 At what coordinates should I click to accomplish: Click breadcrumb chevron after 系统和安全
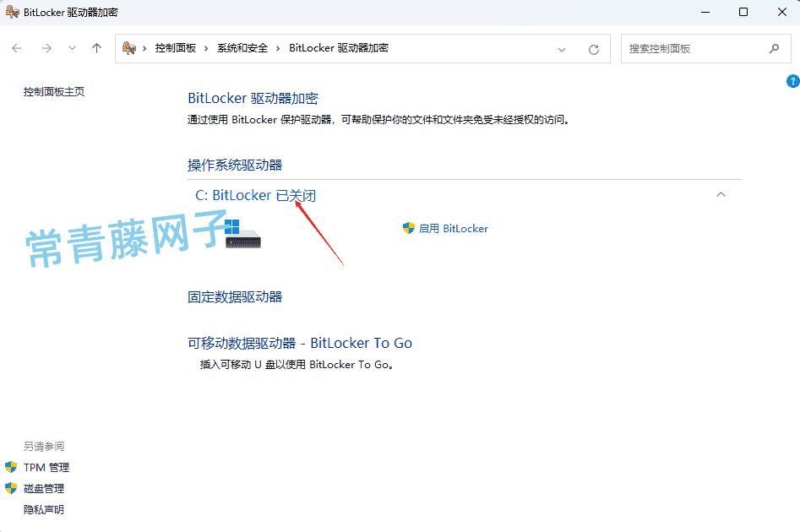pos(278,48)
